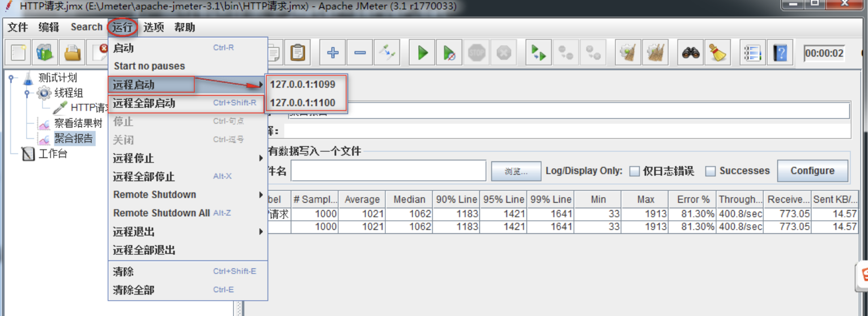Screen dimensions: 868x316
Task: Click the green Start icon
Action: tap(423, 53)
